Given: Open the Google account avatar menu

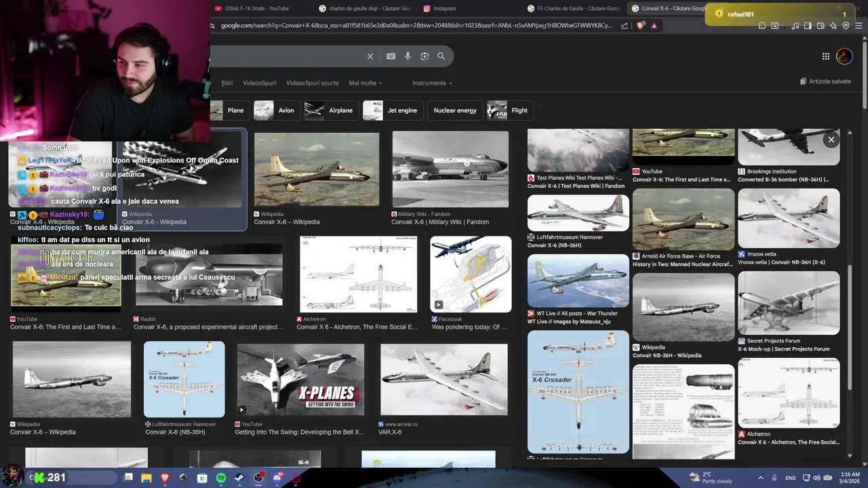Looking at the screenshot, I should pyautogui.click(x=844, y=56).
